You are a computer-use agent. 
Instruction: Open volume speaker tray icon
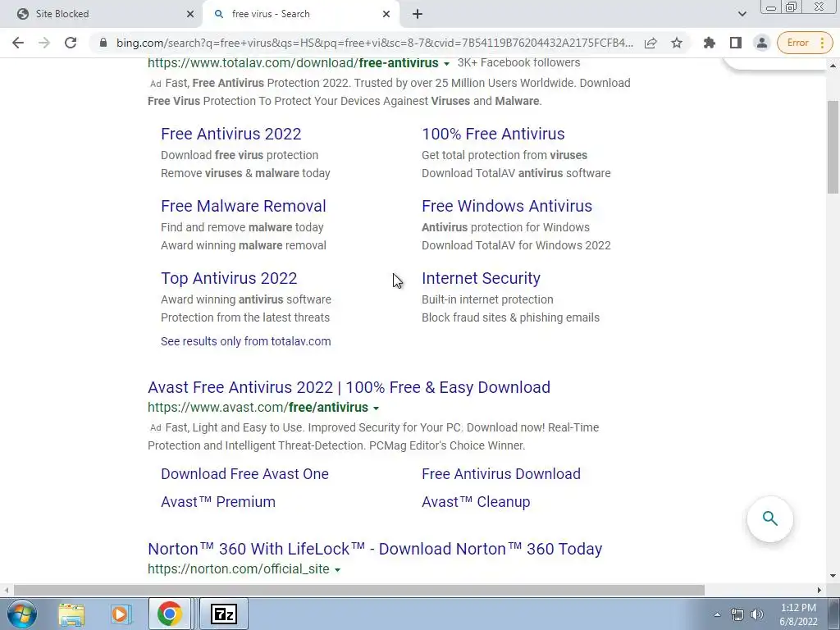[x=757, y=614]
